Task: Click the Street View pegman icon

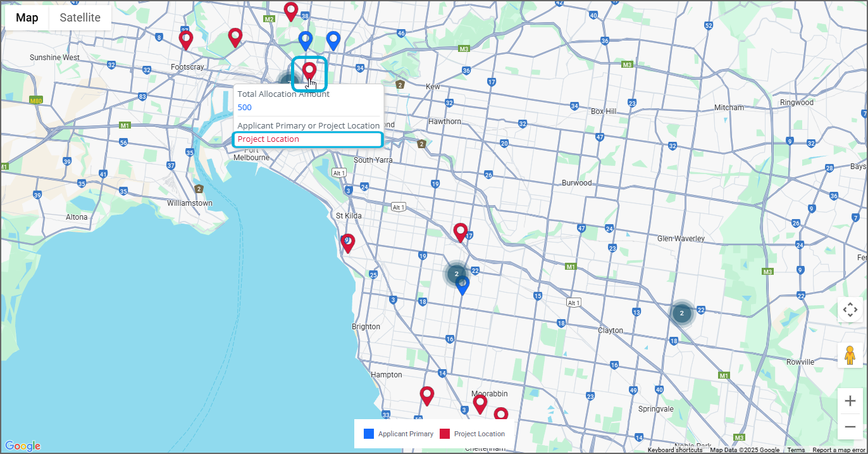Action: pos(850,355)
